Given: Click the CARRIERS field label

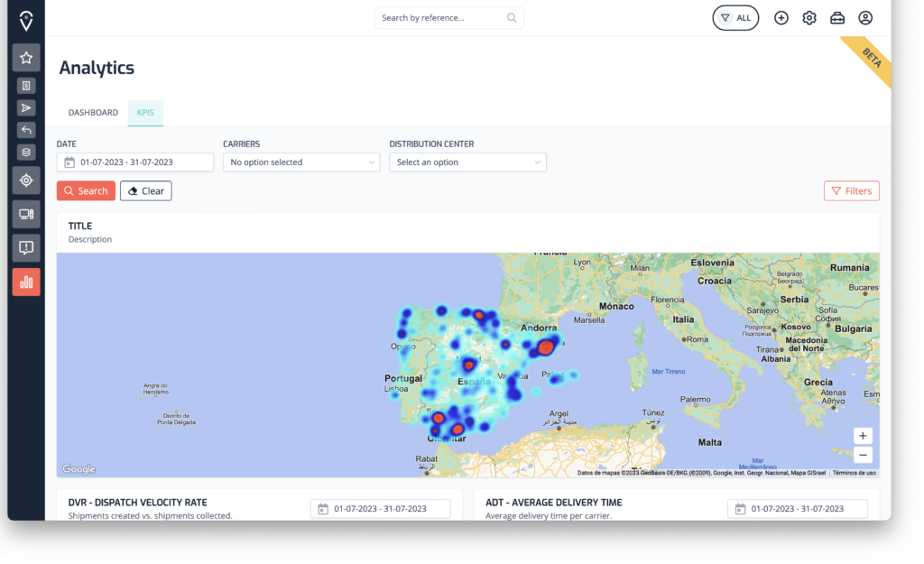Looking at the screenshot, I should [242, 143].
